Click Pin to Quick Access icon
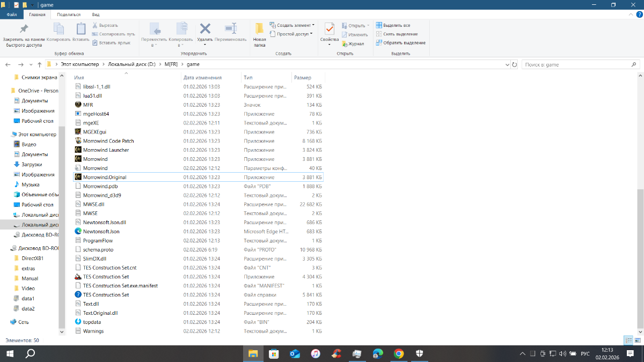 (x=24, y=29)
